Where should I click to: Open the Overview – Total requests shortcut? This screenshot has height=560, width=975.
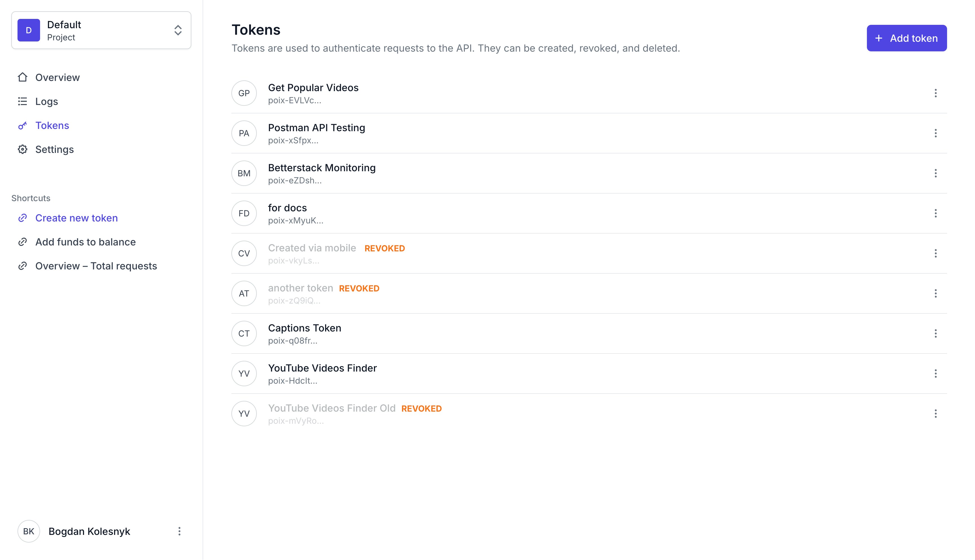[96, 266]
